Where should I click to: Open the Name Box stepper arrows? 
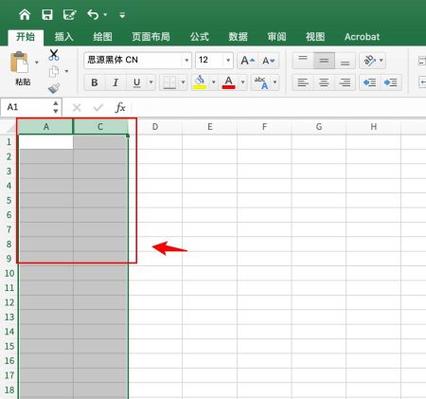(x=56, y=107)
